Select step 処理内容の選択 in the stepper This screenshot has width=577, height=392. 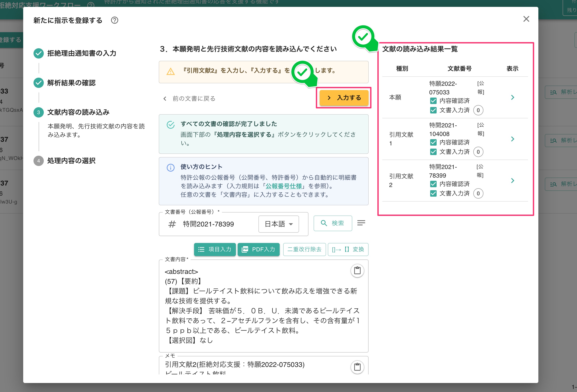pos(65,161)
